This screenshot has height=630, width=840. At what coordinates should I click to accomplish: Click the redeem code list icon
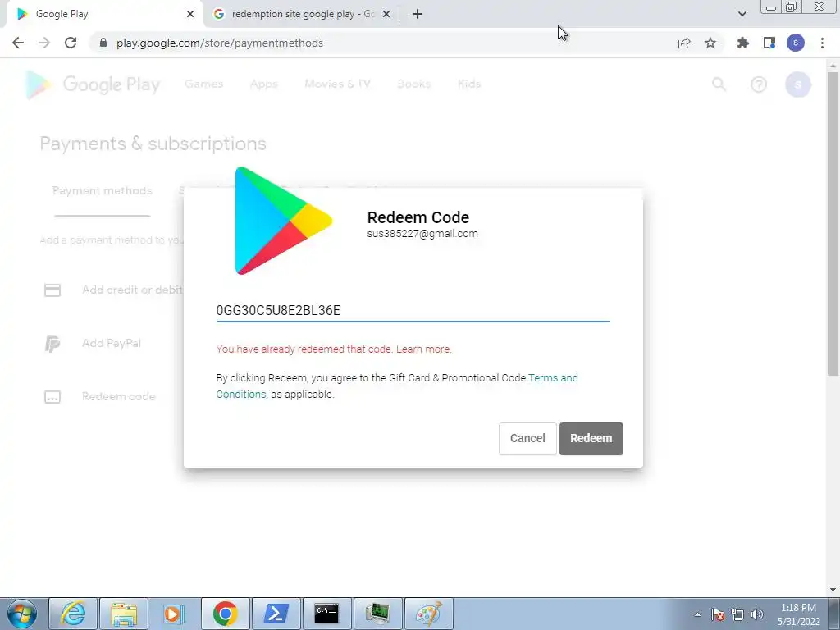pos(52,397)
